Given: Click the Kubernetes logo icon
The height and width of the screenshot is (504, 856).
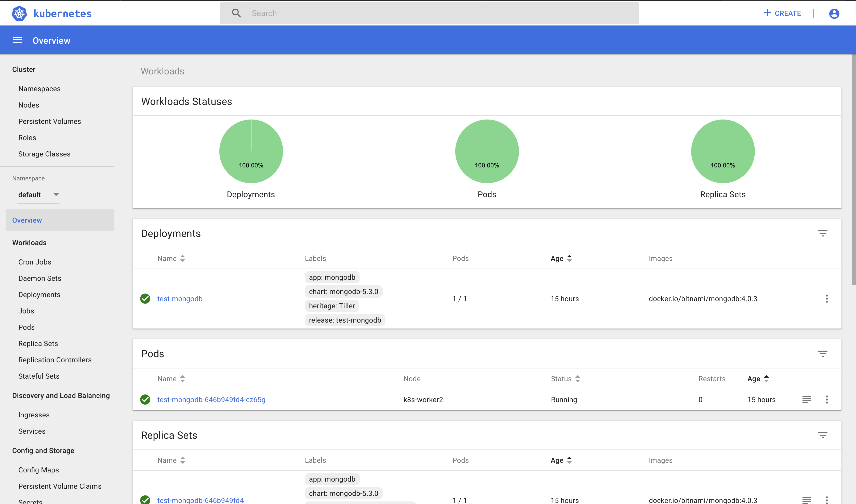Looking at the screenshot, I should (19, 13).
